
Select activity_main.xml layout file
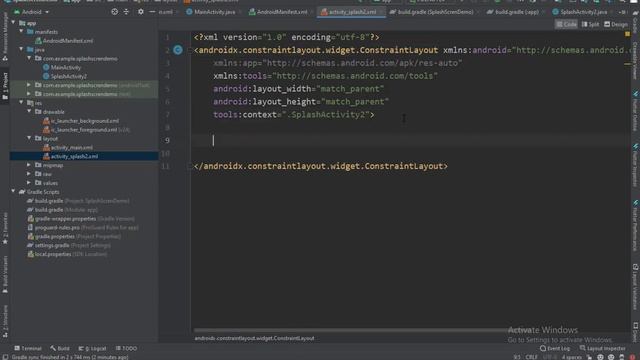(x=67, y=147)
